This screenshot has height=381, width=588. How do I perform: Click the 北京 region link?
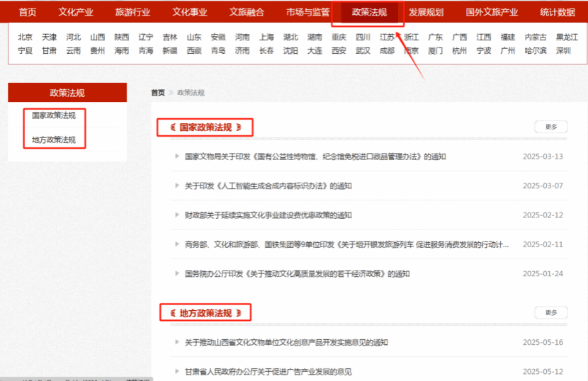tap(26, 37)
